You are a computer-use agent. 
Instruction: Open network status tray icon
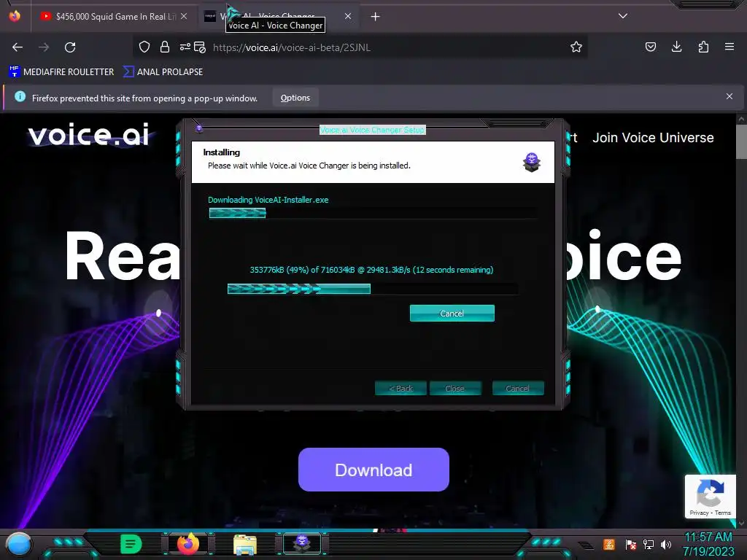click(649, 544)
